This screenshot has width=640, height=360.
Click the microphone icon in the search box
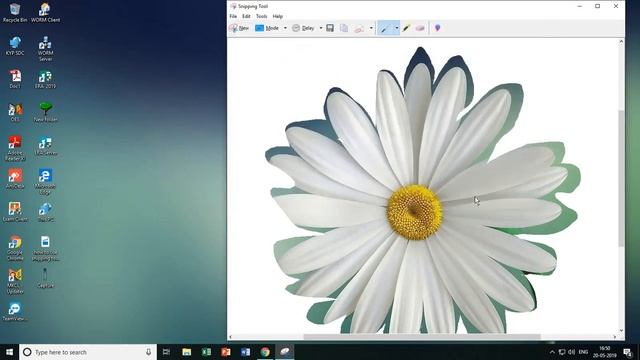point(149,352)
